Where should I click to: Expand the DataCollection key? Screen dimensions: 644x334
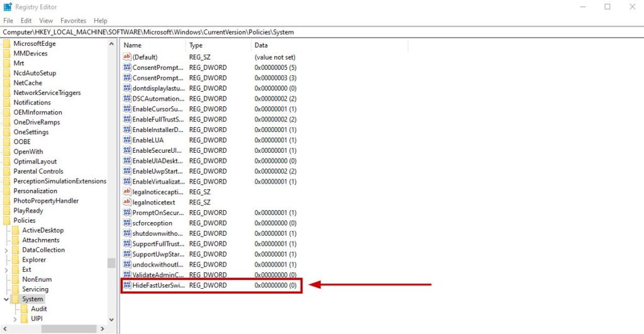[x=6, y=250]
